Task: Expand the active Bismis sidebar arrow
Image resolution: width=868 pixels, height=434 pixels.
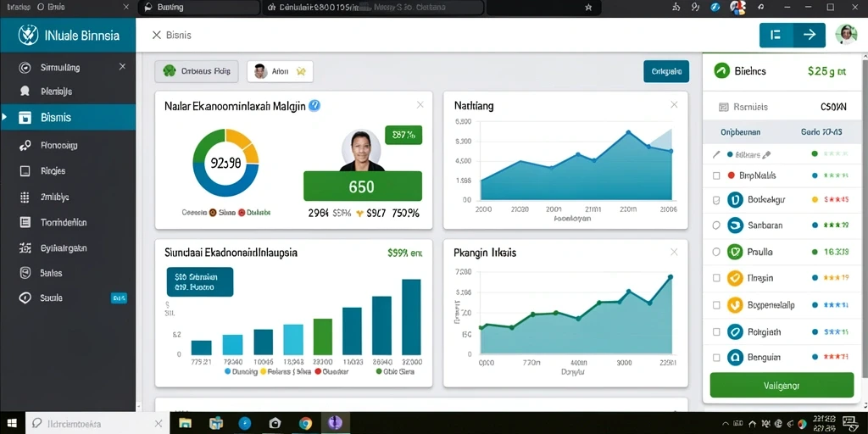Action: tap(4, 117)
